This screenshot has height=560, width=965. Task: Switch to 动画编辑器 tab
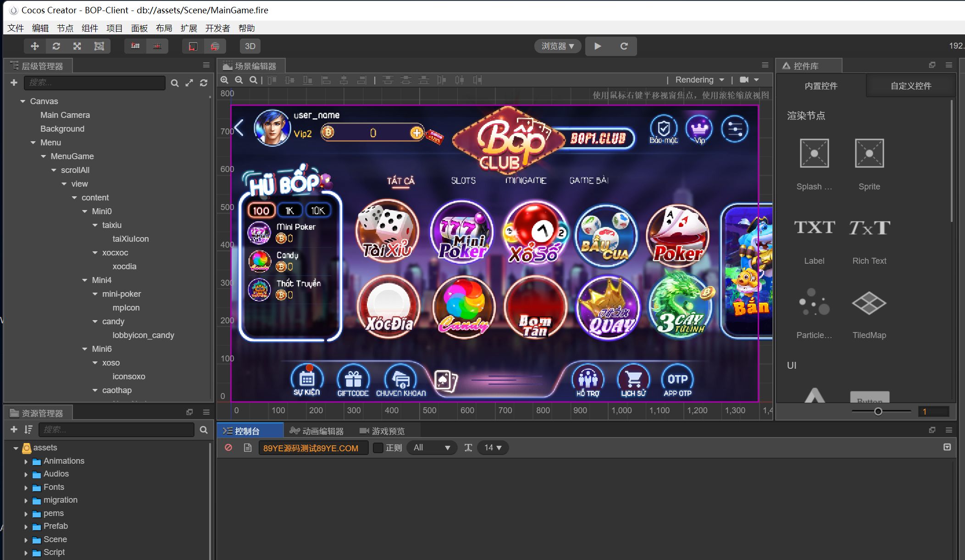click(316, 431)
